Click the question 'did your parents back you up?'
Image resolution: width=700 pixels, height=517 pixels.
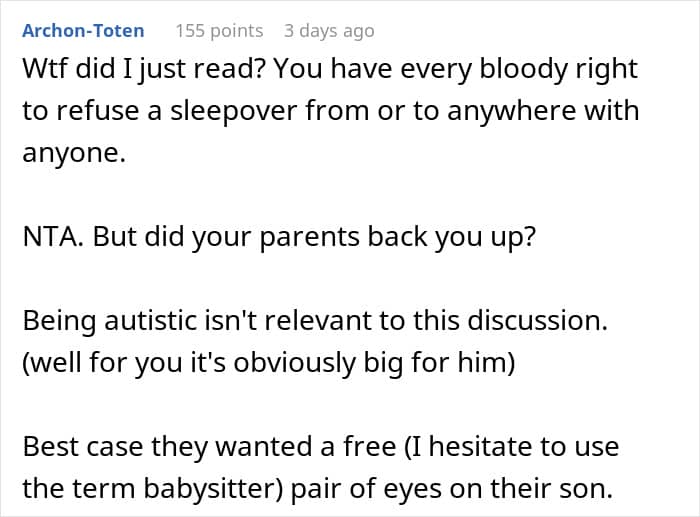tap(340, 237)
